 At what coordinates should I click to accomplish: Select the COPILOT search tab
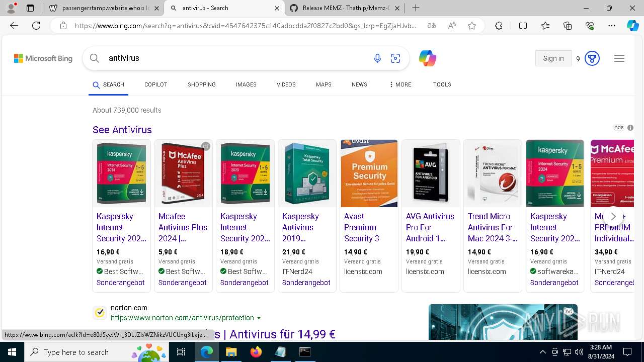[155, 84]
